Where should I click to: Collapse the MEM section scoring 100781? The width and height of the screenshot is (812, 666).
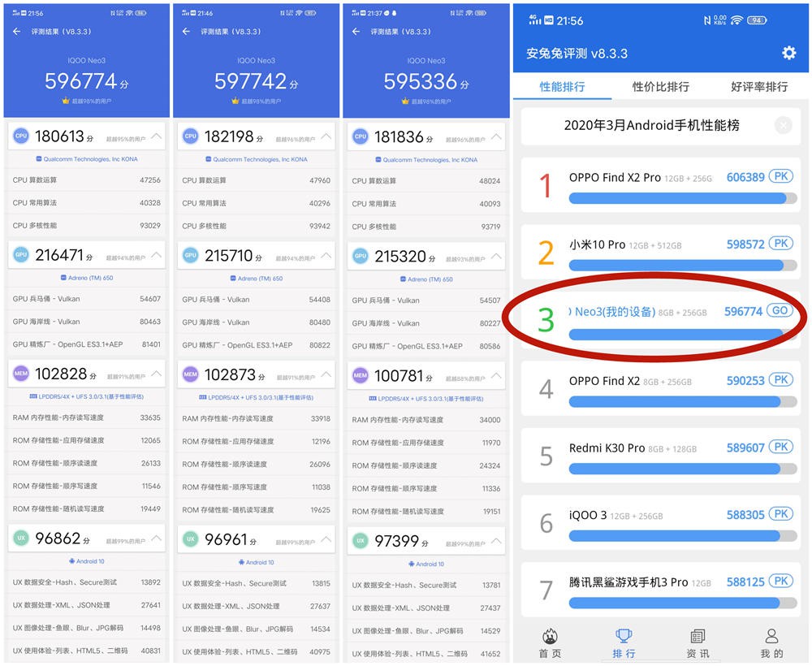(x=496, y=375)
